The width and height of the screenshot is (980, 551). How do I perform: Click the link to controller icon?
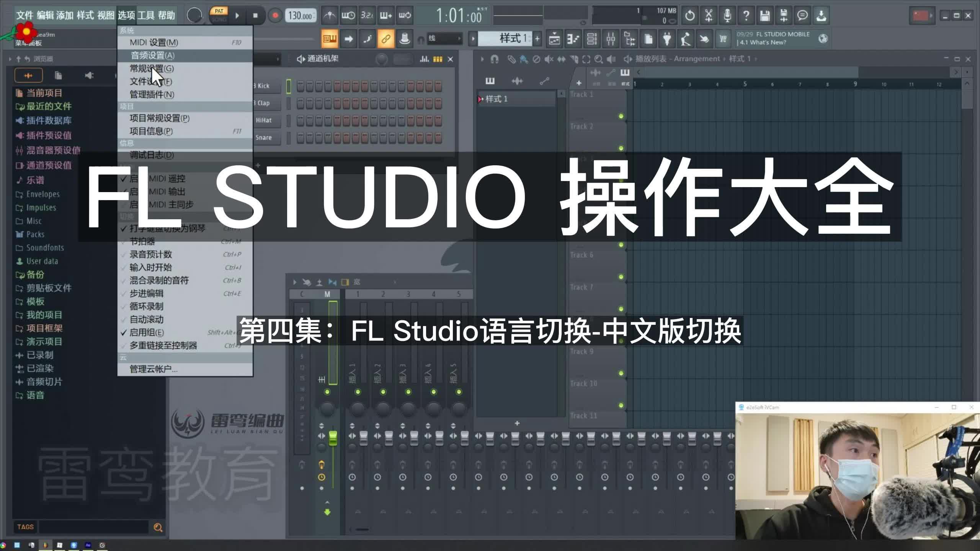pyautogui.click(x=385, y=39)
